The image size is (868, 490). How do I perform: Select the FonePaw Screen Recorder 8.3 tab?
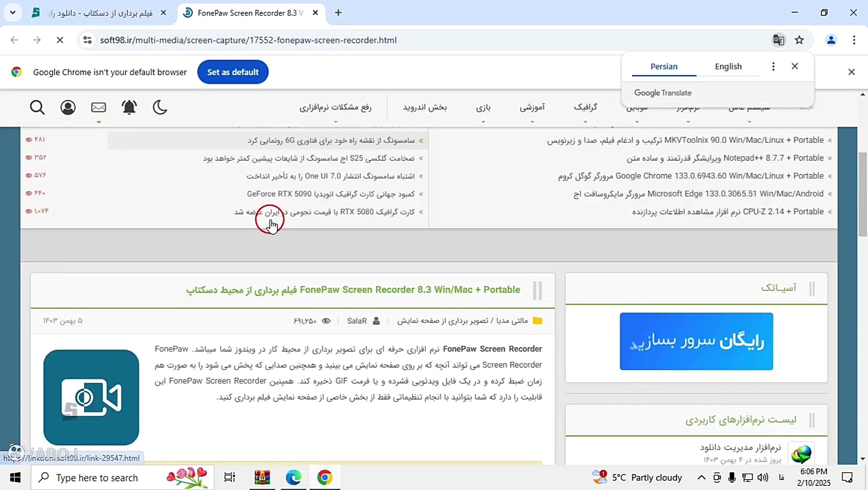(x=251, y=13)
